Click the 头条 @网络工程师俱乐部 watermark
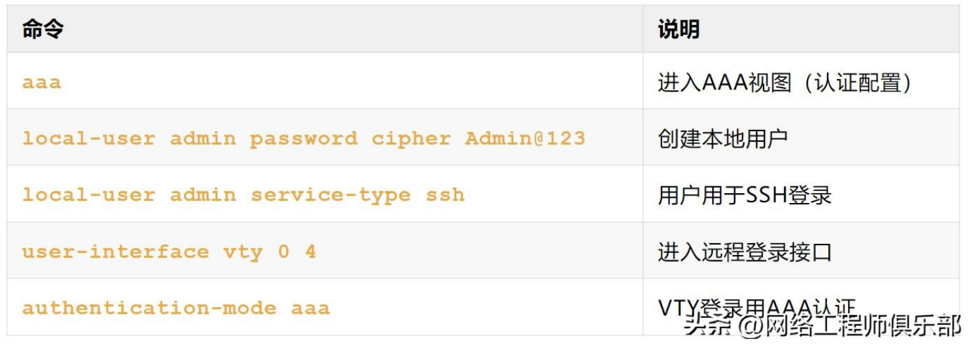The height and width of the screenshot is (344, 980). (822, 326)
